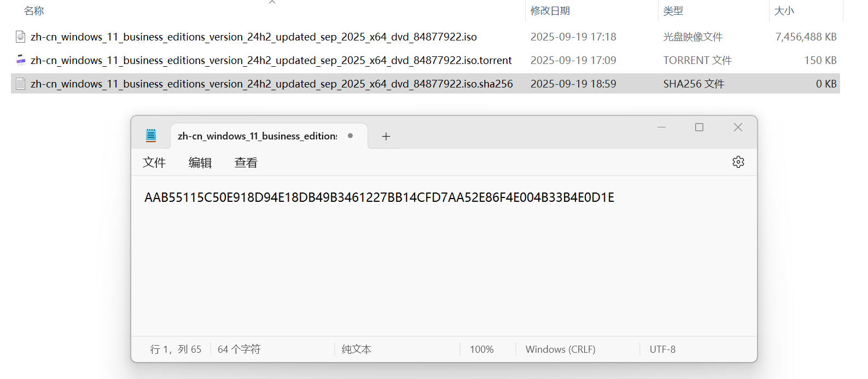Maximize the Notepad window
Viewport: 868px width, 379px height.
pyautogui.click(x=699, y=127)
